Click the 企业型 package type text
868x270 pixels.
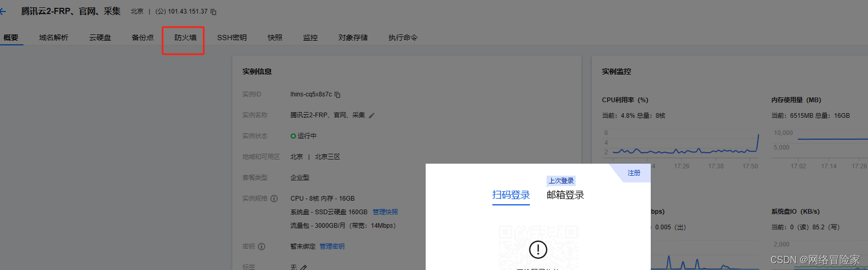click(300, 178)
